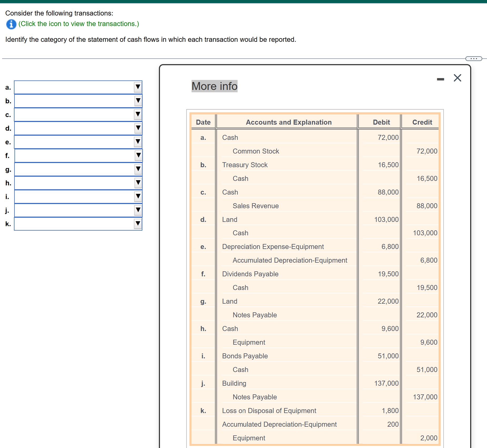Click the Accounts and Explanation header
The width and height of the screenshot is (487, 448).
click(289, 122)
